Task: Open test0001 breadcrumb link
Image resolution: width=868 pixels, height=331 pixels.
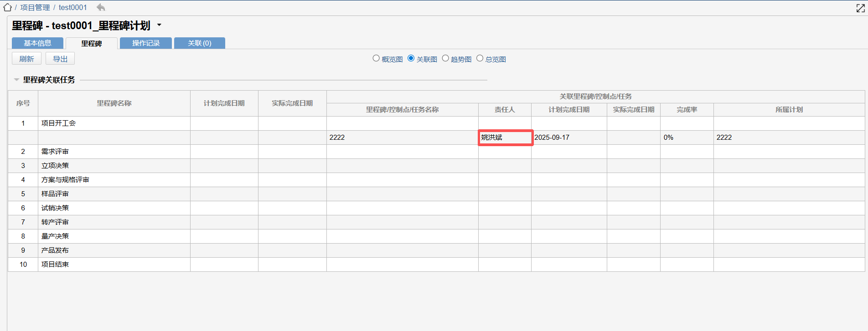Action: coord(72,7)
